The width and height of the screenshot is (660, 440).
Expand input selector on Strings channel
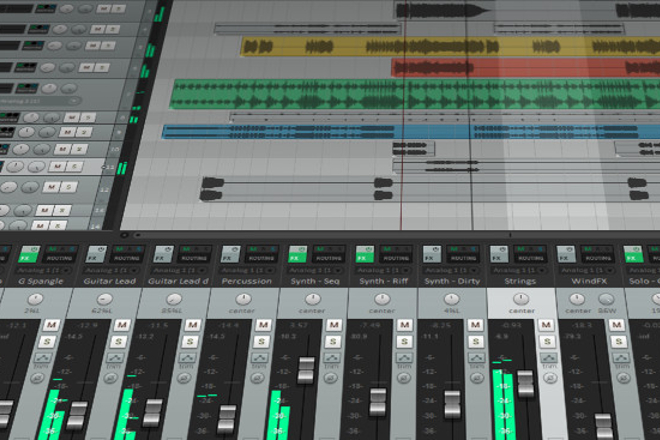point(511,270)
